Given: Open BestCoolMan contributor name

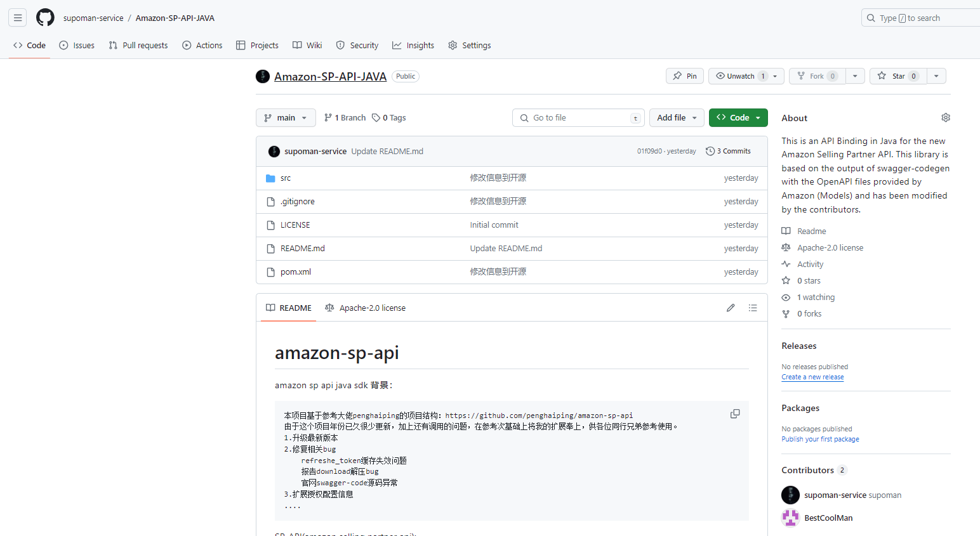Looking at the screenshot, I should point(828,518).
